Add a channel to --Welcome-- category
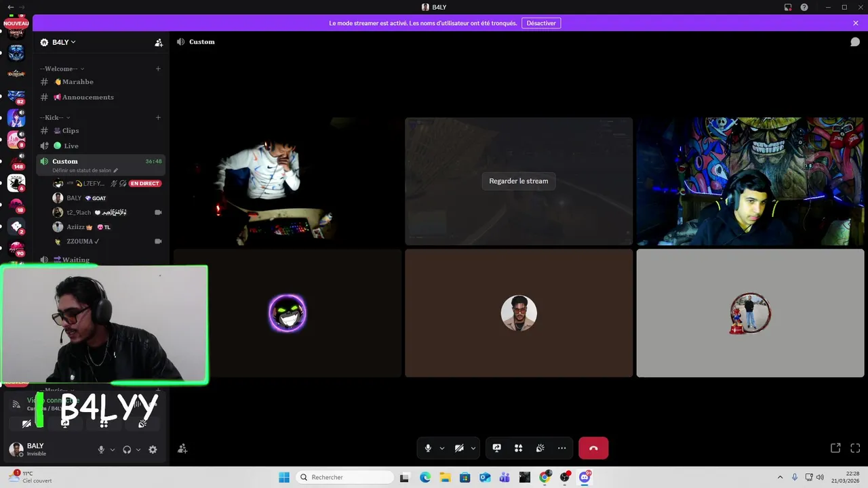The width and height of the screenshot is (868, 488). tap(158, 68)
